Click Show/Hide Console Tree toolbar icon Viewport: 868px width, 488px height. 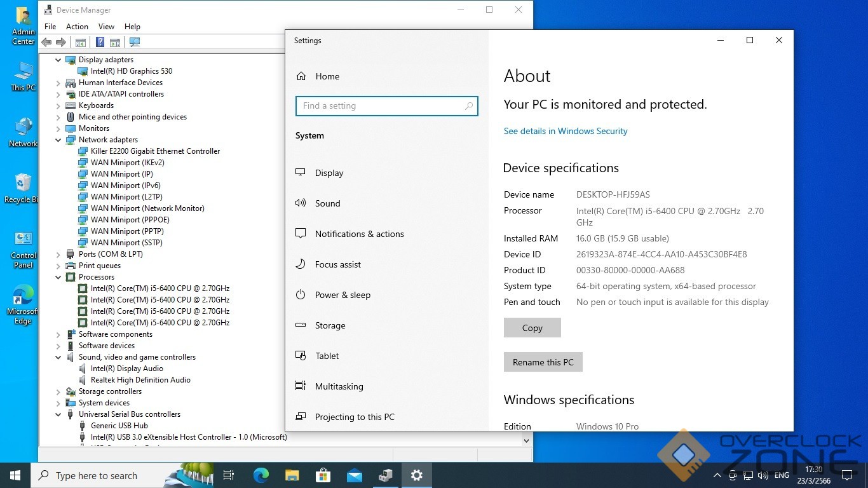point(81,42)
